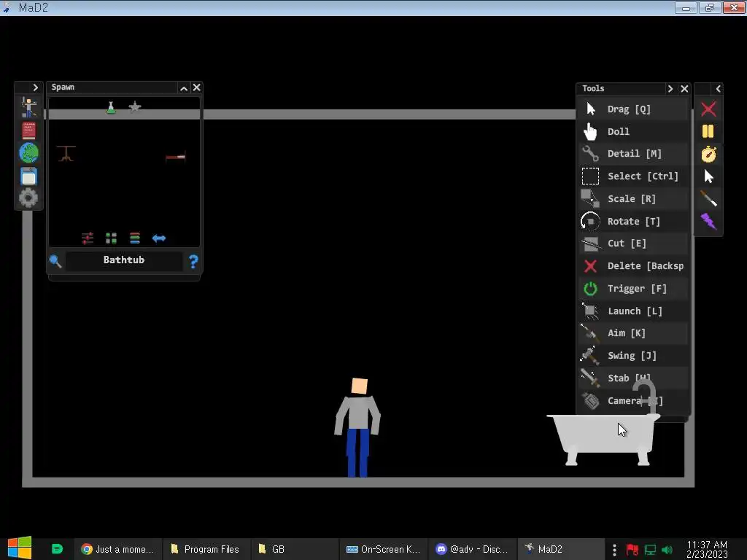
Task: Select the Delete [Backsp] tool
Action: [633, 265]
